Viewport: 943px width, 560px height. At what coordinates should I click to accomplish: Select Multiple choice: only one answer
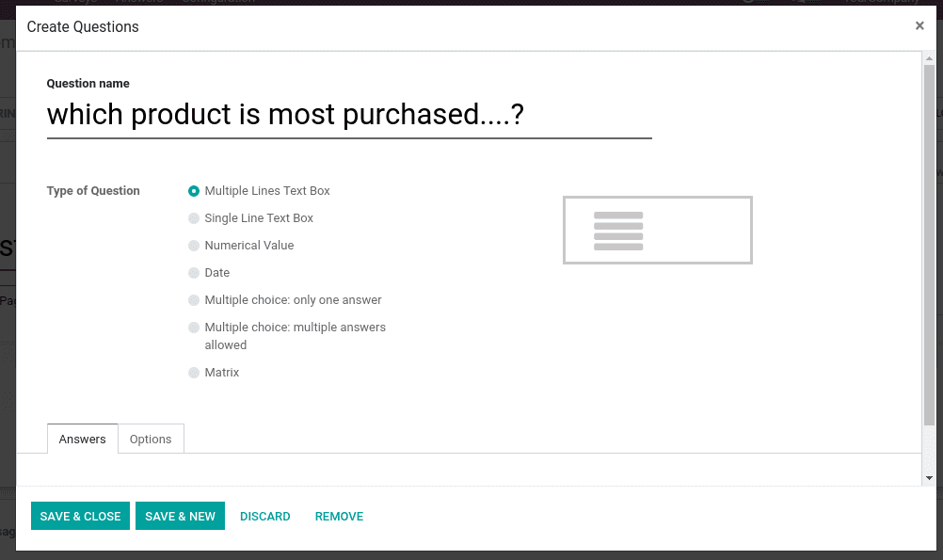click(194, 300)
